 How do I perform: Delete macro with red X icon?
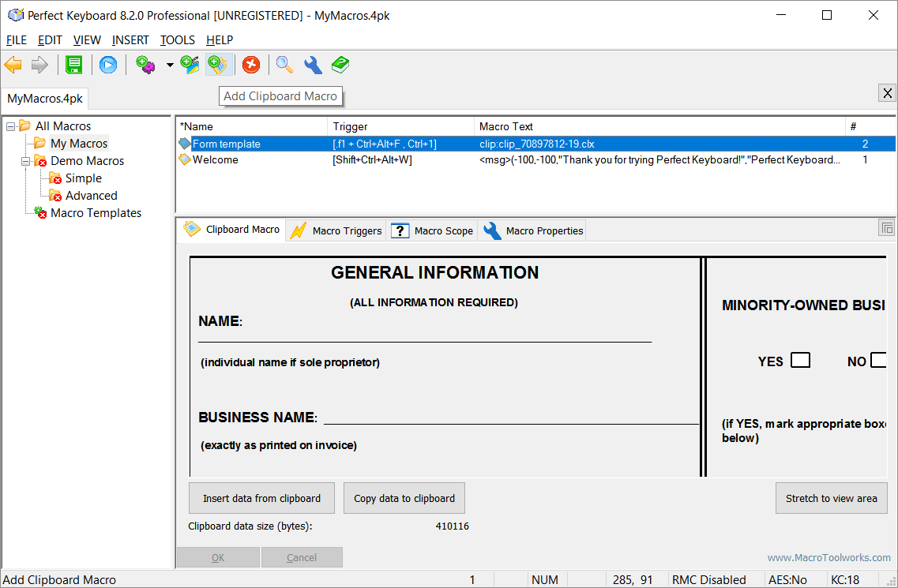(x=251, y=65)
